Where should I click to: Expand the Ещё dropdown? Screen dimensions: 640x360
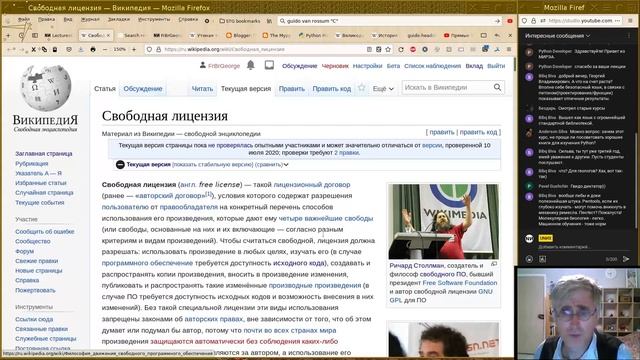pos(383,89)
